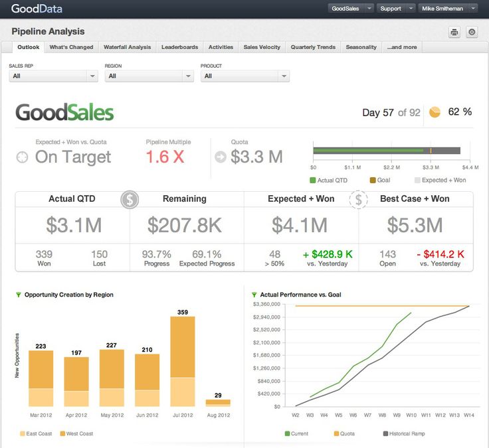This screenshot has width=489, height=448.
Task: Click the Aug 2012 bar showing 29
Action: pos(218,403)
